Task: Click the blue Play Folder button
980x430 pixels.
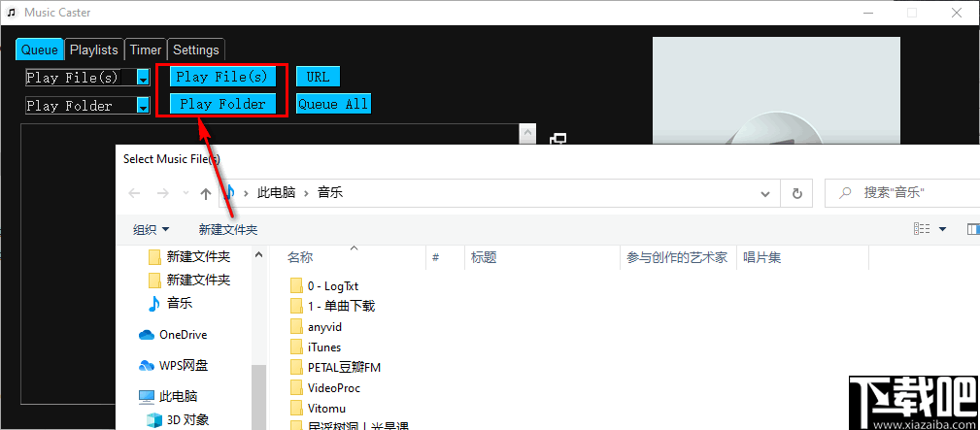Action: point(222,104)
